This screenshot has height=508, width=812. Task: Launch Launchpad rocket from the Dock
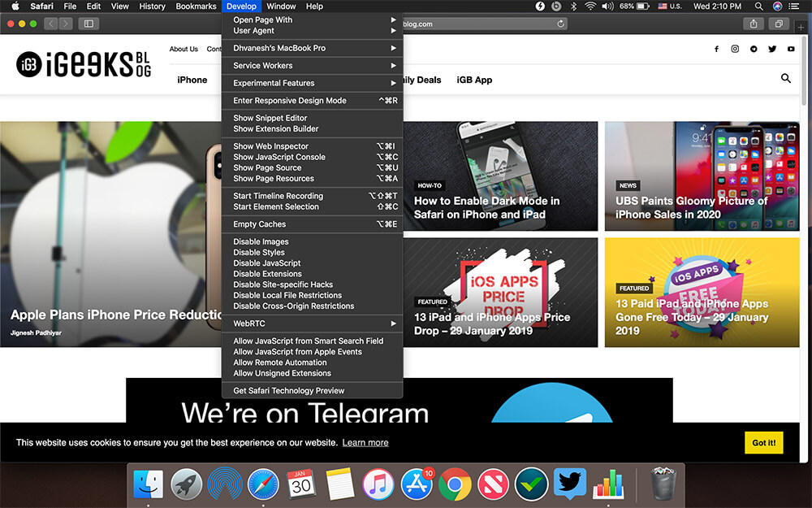[x=187, y=484]
